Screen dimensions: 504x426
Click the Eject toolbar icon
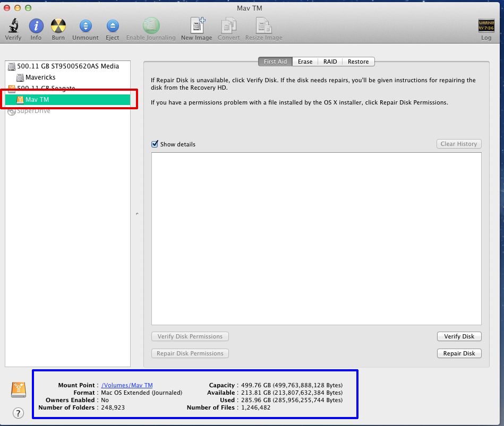click(x=113, y=26)
